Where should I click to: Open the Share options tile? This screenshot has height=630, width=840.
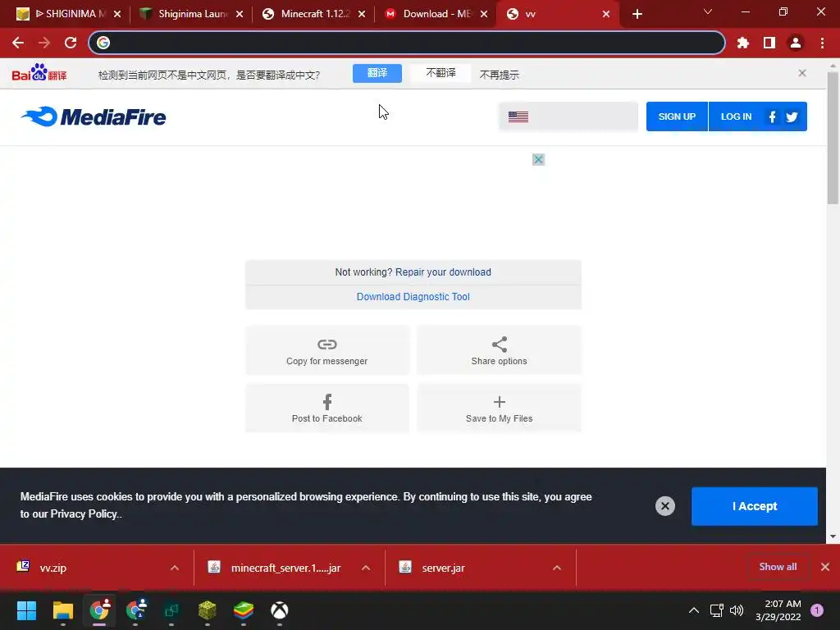coord(499,350)
